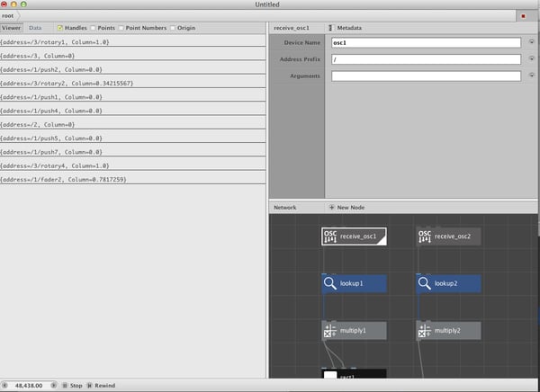Click the Arguments label
This screenshot has width=540, height=392.
(305, 76)
